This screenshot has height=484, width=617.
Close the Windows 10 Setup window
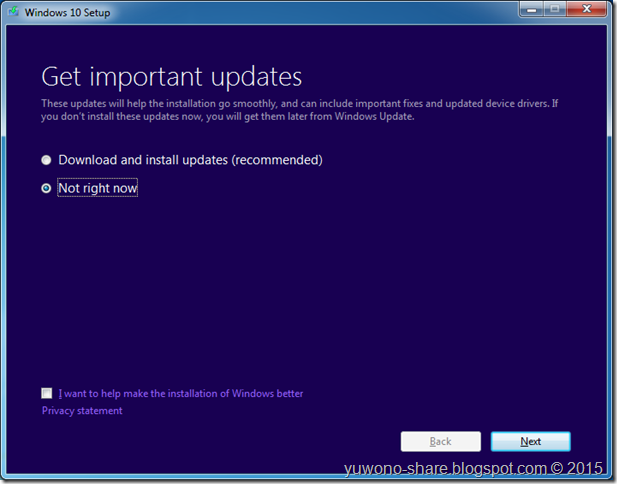[x=586, y=9]
